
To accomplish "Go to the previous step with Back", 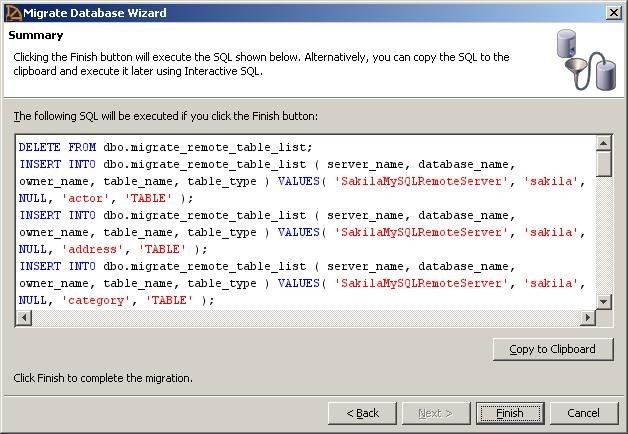I will coord(362,413).
